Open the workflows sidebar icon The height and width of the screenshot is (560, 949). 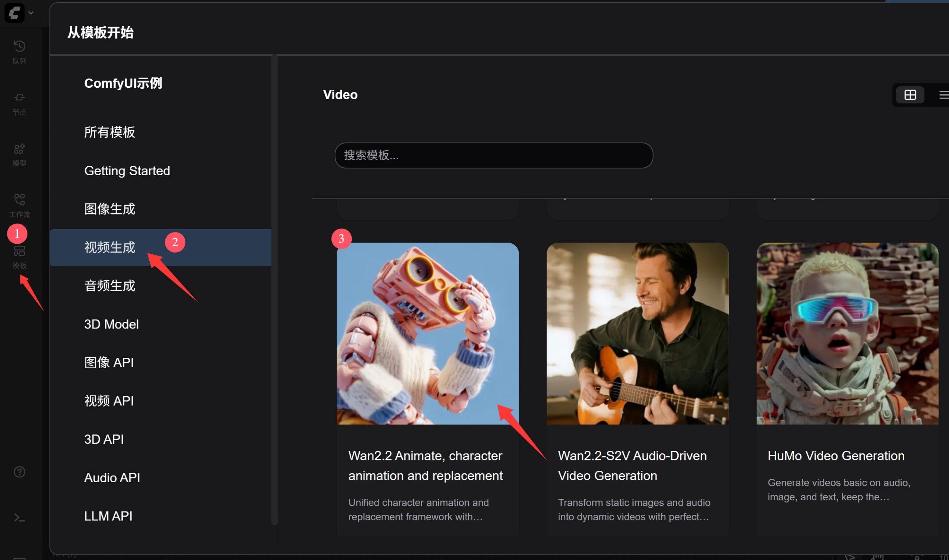[19, 200]
